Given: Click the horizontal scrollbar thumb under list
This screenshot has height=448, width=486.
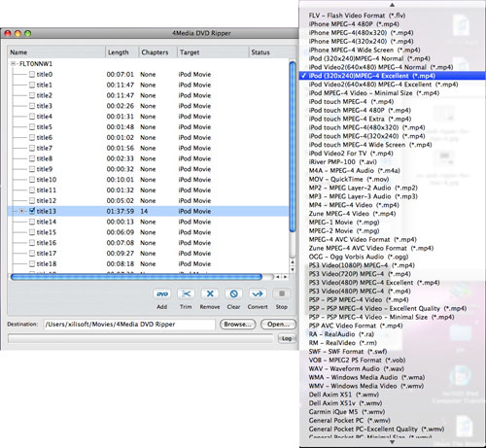Looking at the screenshot, I should [x=136, y=277].
